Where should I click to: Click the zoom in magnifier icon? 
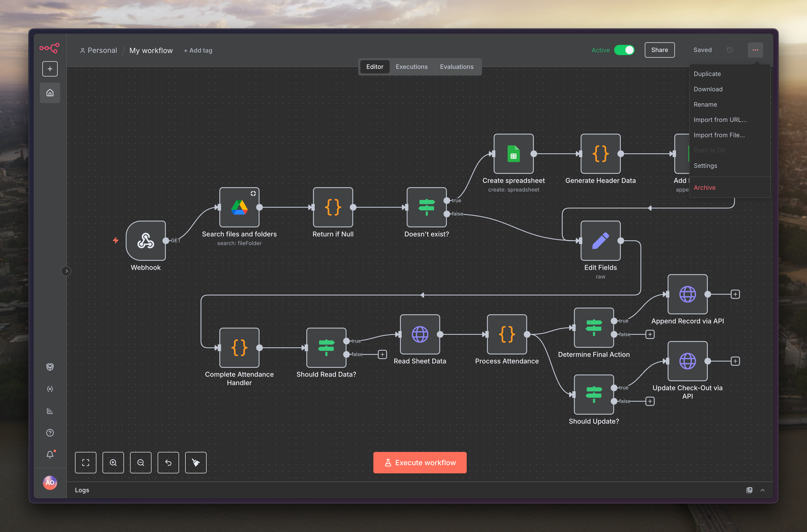click(x=113, y=462)
